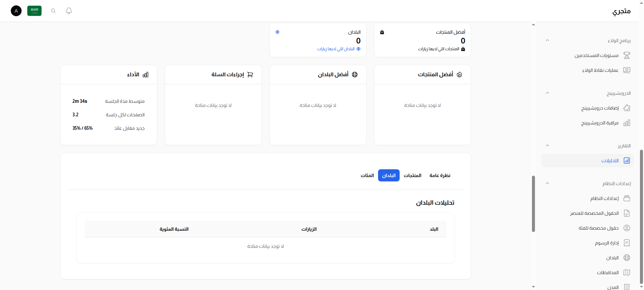Click the عمليات نقاط الولاء icon

tap(627, 70)
